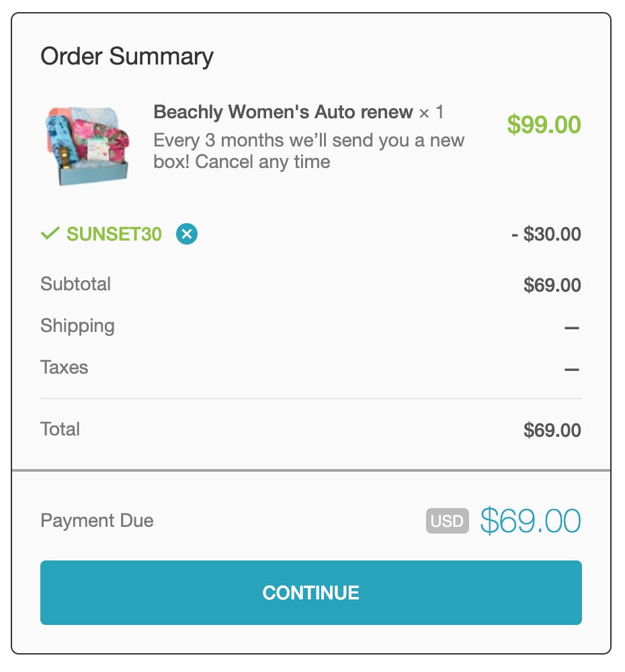The image size is (625, 672).
Task: Click the Shipping dash placeholder
Action: [572, 328]
